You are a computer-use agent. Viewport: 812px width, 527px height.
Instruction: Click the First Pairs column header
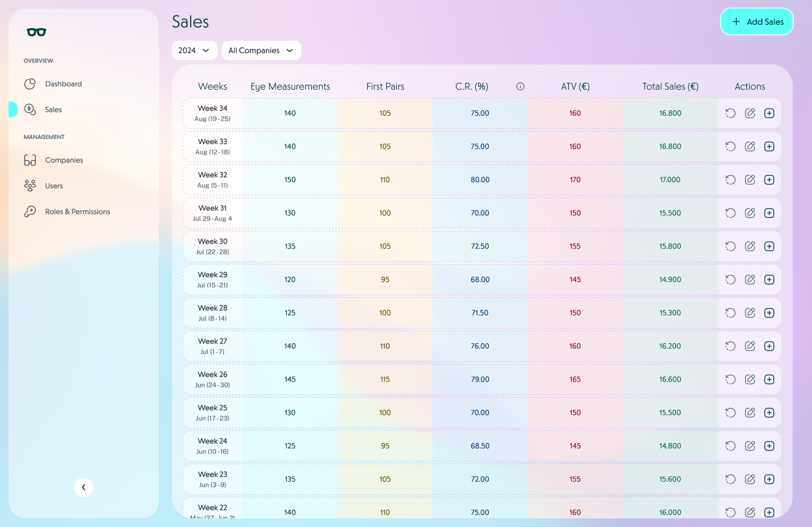(386, 86)
